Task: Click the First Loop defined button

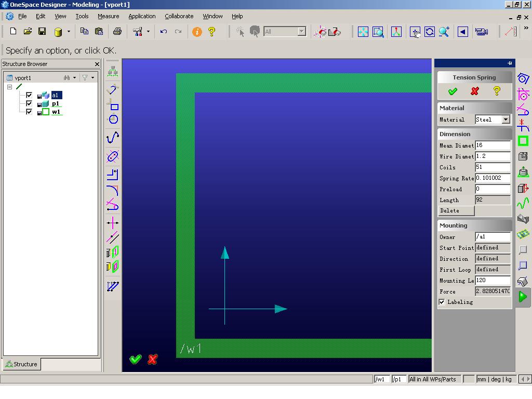Action: (493, 270)
